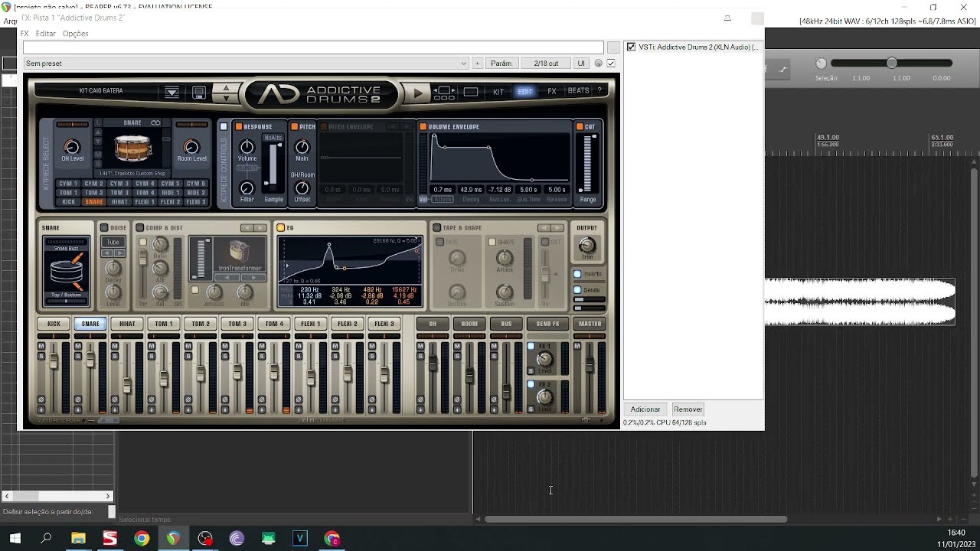The height and width of the screenshot is (551, 980).
Task: Click the OH/Room Offset pitch knob
Action: pyautogui.click(x=302, y=188)
